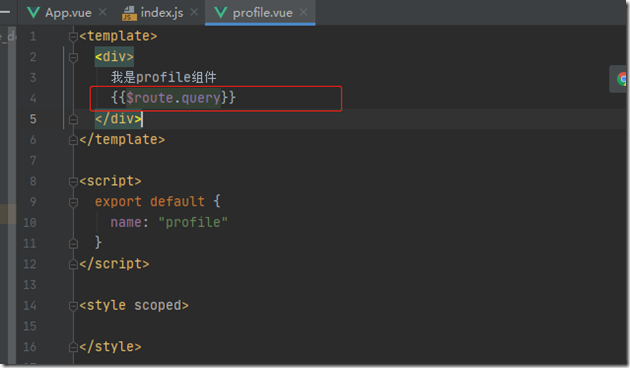The height and width of the screenshot is (368, 630).
Task: Click the closing template fold marker
Action: pyautogui.click(x=73, y=140)
